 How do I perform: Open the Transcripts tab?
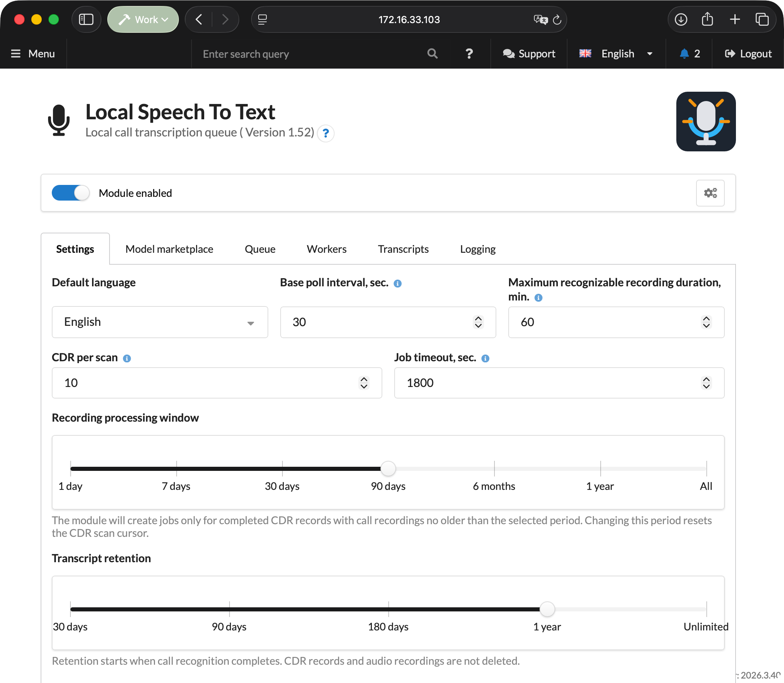tap(403, 249)
